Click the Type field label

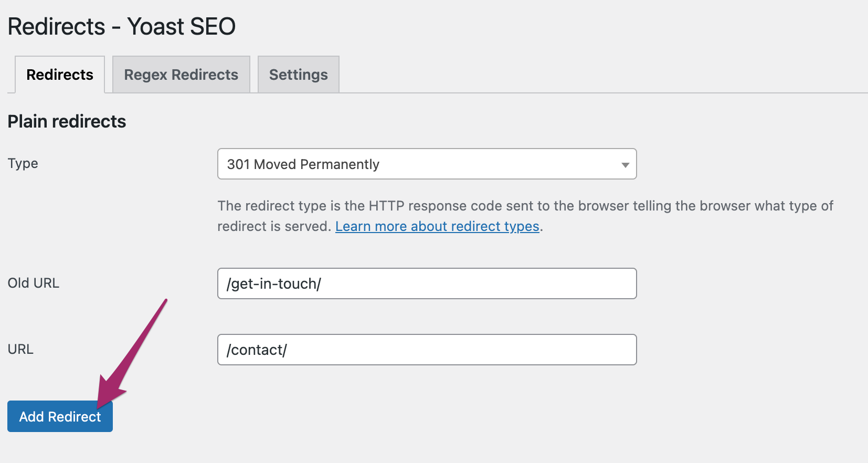point(23,163)
